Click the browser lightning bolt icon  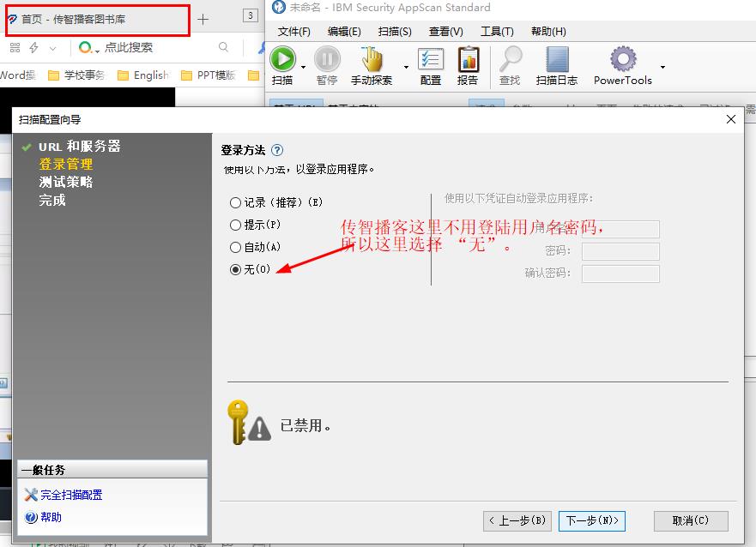pyautogui.click(x=33, y=47)
